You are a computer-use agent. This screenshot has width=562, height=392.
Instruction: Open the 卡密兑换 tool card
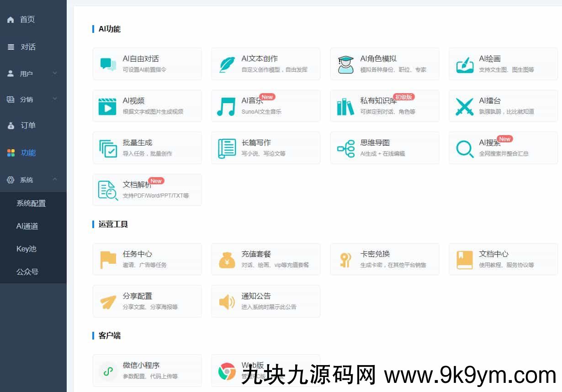click(384, 259)
